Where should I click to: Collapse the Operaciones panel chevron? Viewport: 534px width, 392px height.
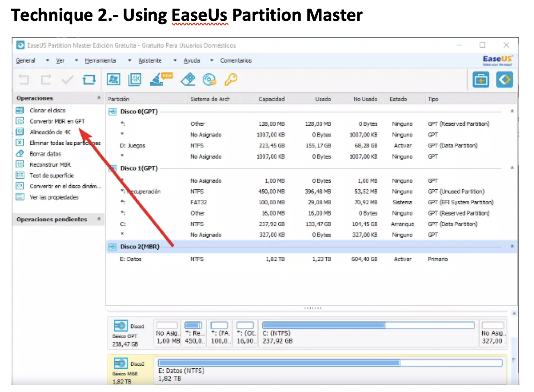point(99,98)
